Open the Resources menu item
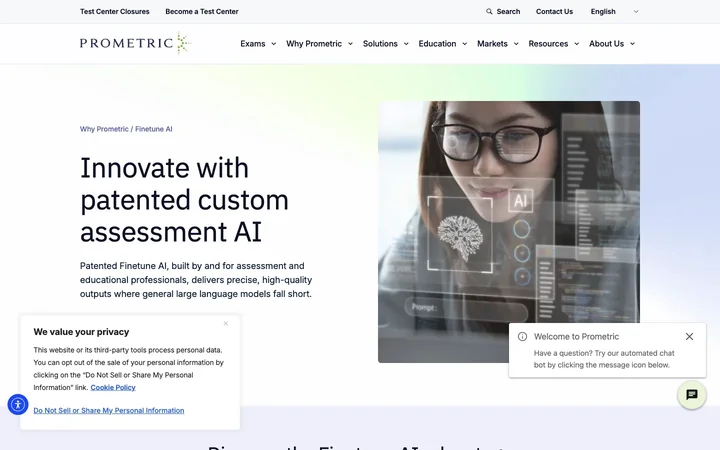720x450 pixels. 548,44
